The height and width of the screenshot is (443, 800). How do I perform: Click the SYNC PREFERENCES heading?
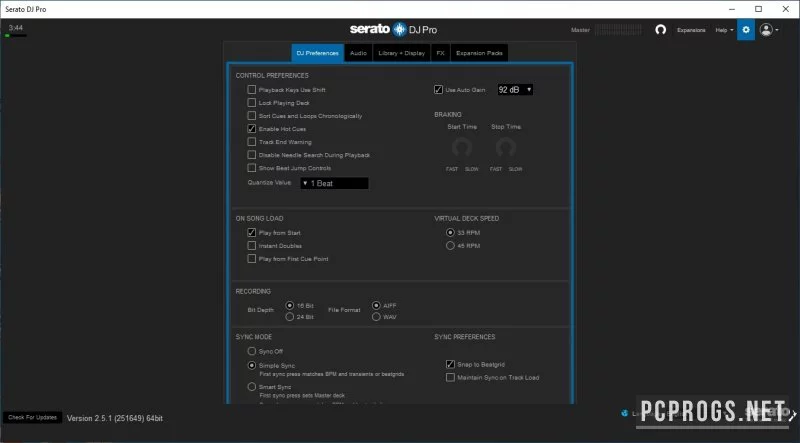point(465,337)
